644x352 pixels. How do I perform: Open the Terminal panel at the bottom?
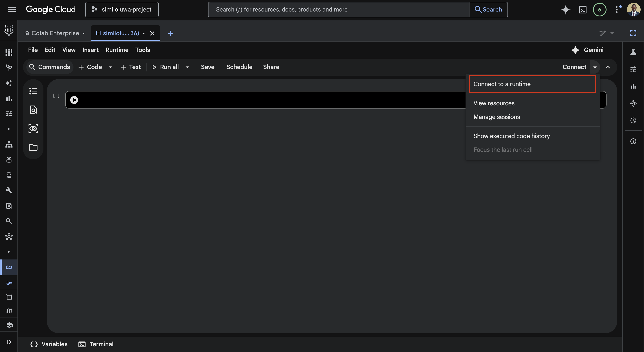coord(96,344)
